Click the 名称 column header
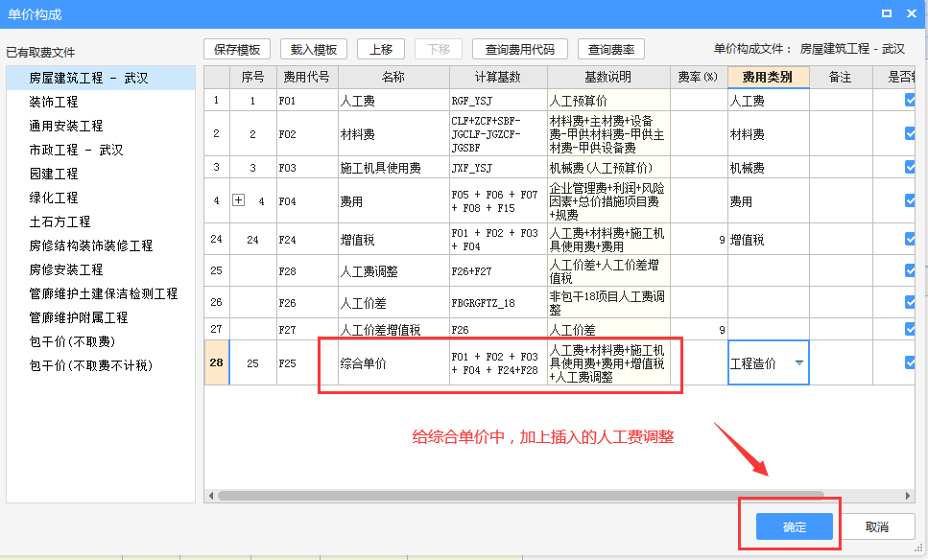The image size is (928, 560). point(393,77)
